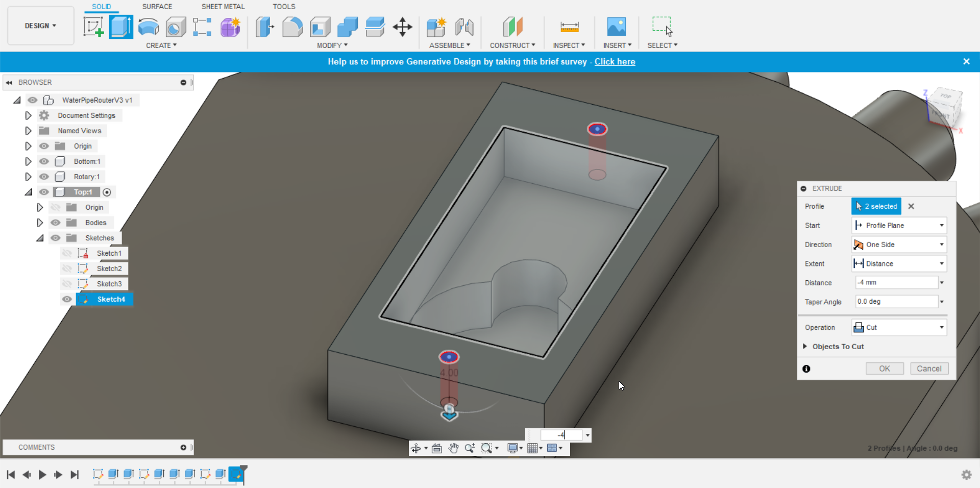Screen dimensions: 980x488
Task: Click the 2 selected profile button
Action: click(876, 206)
